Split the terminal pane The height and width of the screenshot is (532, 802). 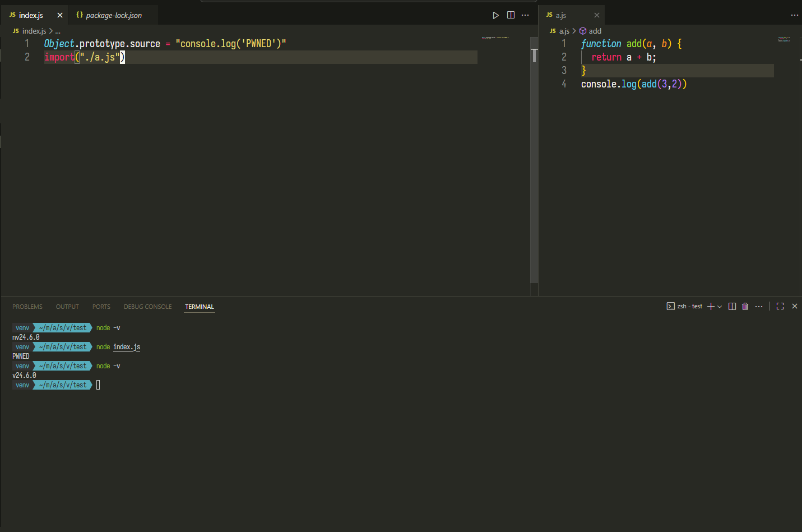coord(732,307)
